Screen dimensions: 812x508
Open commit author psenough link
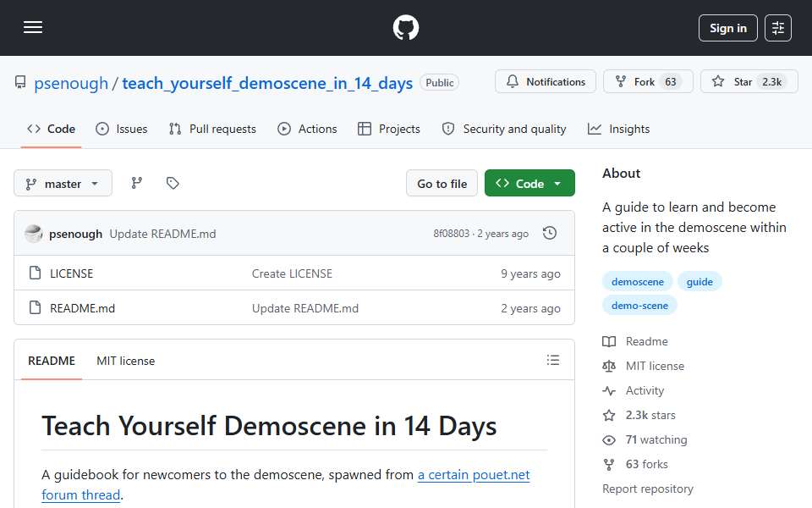[x=75, y=235]
